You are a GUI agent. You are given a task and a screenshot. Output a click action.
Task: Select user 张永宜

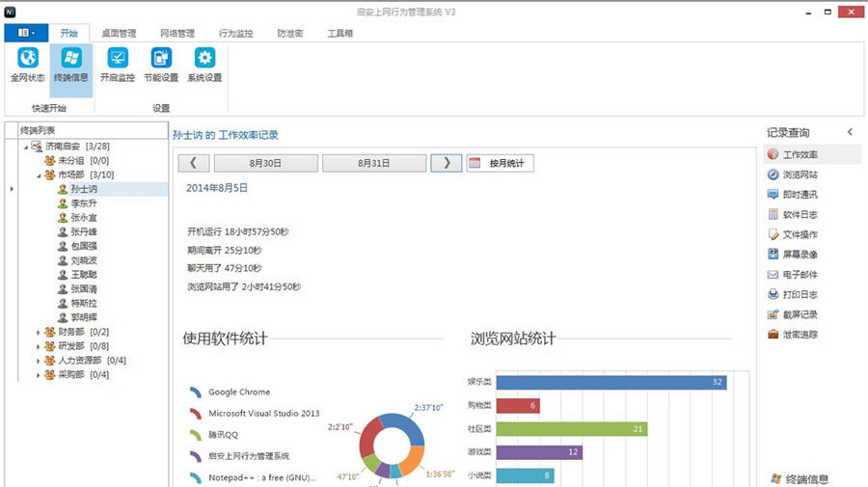[x=78, y=218]
